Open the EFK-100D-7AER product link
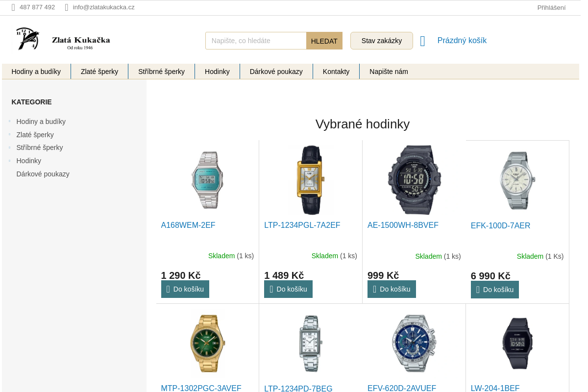The image size is (588, 392). (x=500, y=226)
